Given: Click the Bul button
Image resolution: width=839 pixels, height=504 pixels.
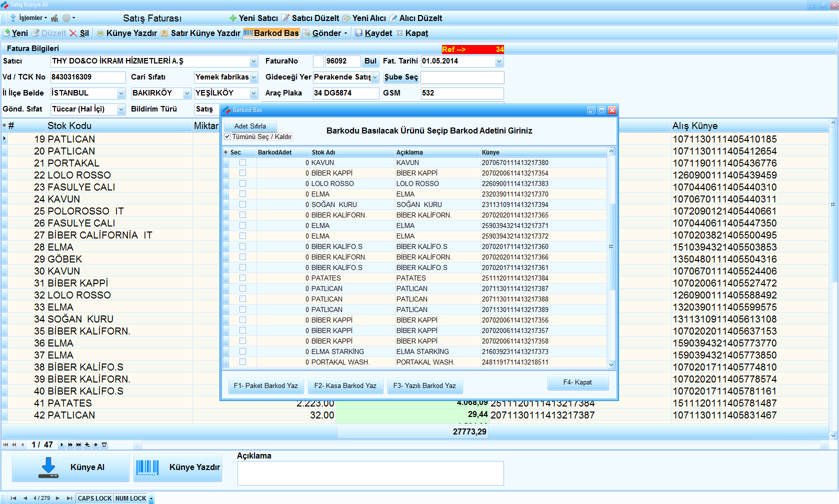Looking at the screenshot, I should click(370, 61).
